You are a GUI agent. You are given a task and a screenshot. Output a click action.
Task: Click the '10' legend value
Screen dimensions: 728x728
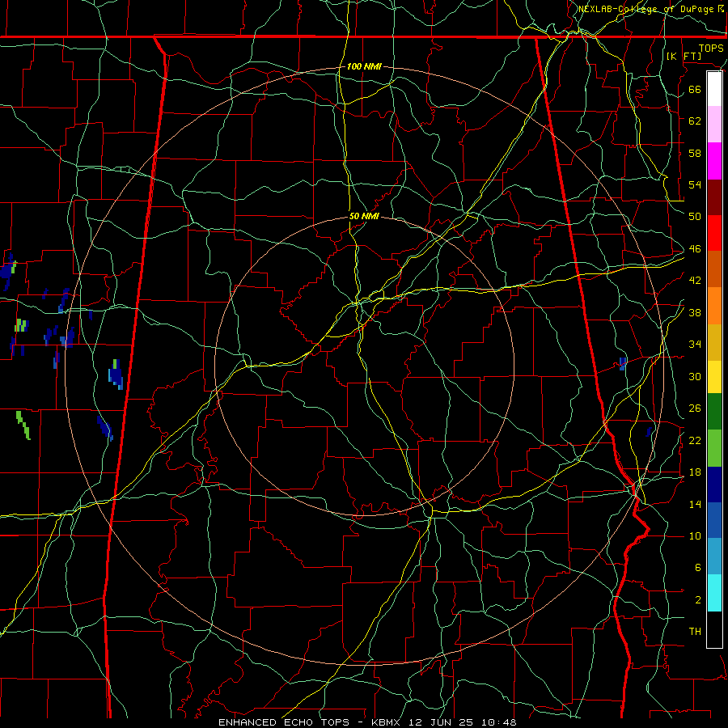[695, 535]
